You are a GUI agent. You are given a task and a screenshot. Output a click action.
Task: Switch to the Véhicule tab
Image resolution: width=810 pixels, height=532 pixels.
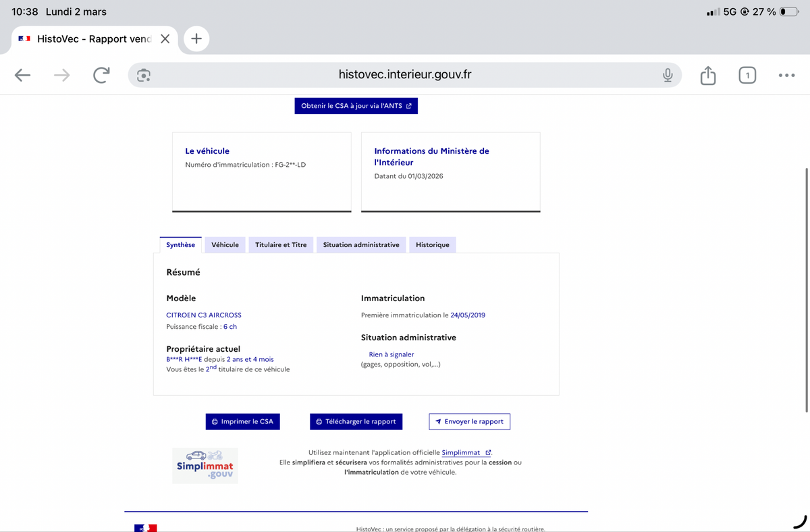[x=225, y=245]
